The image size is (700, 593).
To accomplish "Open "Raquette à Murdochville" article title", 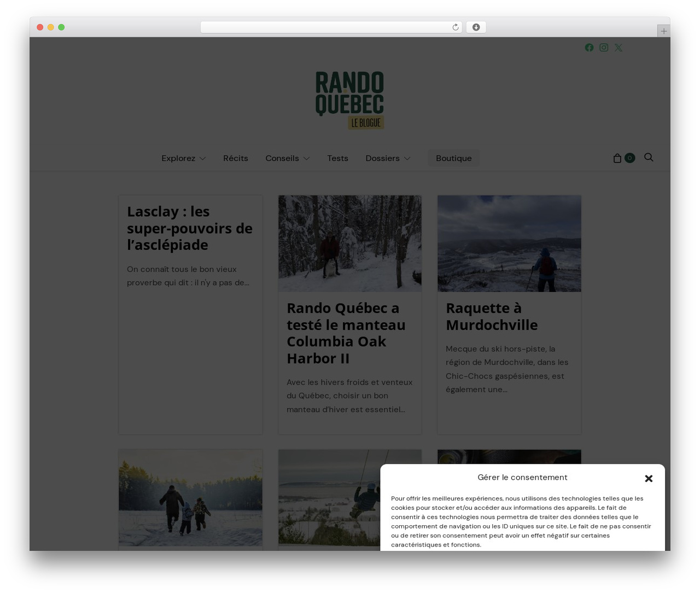I will [492, 317].
